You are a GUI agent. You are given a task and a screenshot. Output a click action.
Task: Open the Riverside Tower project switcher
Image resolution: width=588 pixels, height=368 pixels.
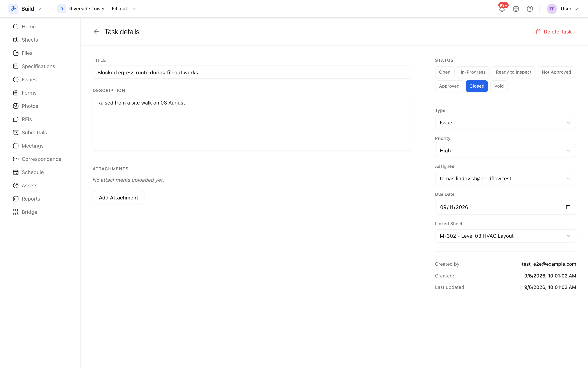click(x=97, y=9)
